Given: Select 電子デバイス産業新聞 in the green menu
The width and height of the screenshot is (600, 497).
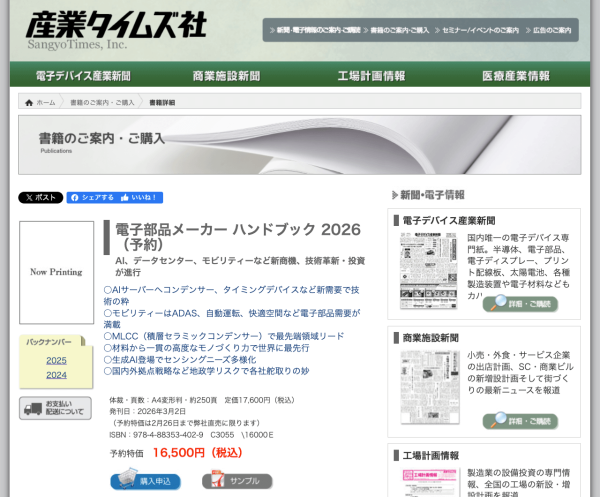Looking at the screenshot, I should (83, 76).
